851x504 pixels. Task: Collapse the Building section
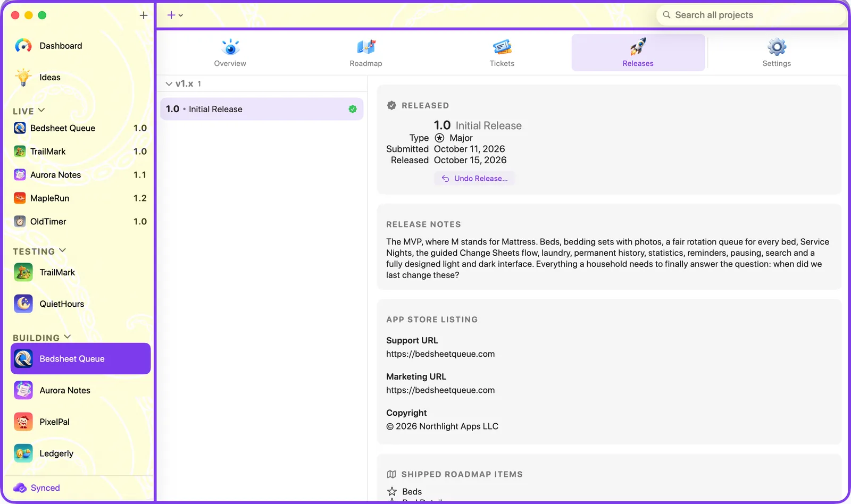pos(68,337)
